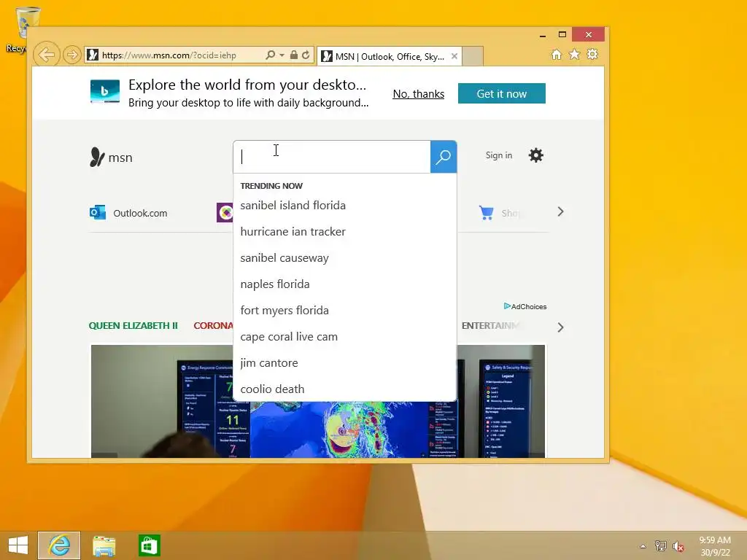Click the Outlook envelope icon
The image size is (747, 560).
point(98,212)
